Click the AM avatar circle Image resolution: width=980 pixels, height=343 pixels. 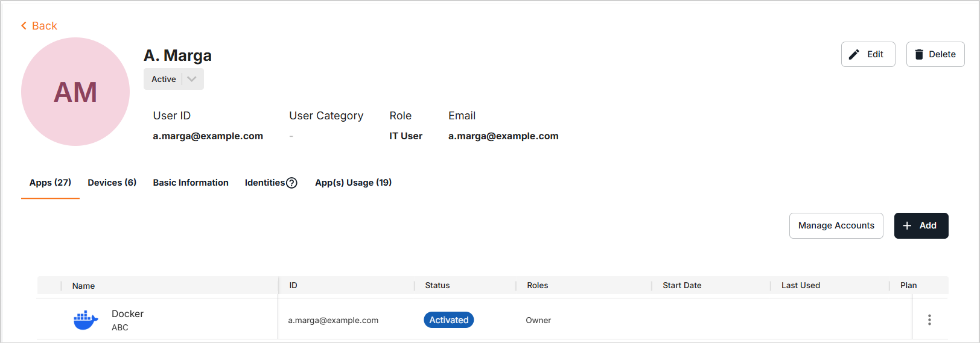tap(75, 92)
